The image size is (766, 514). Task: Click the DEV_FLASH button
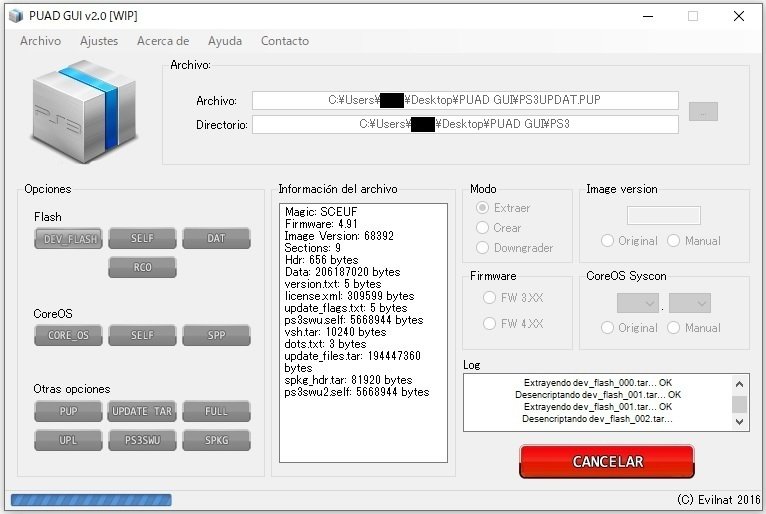pyautogui.click(x=68, y=239)
